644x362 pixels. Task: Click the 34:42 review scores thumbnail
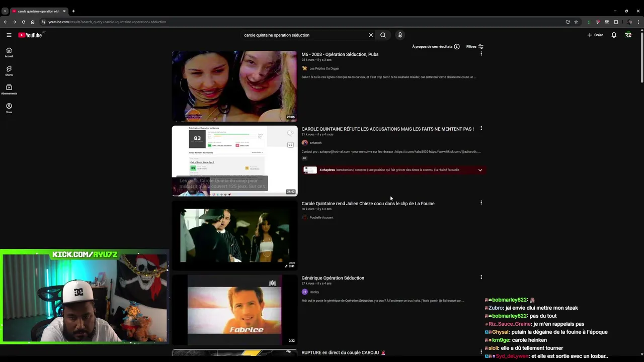pyautogui.click(x=234, y=160)
